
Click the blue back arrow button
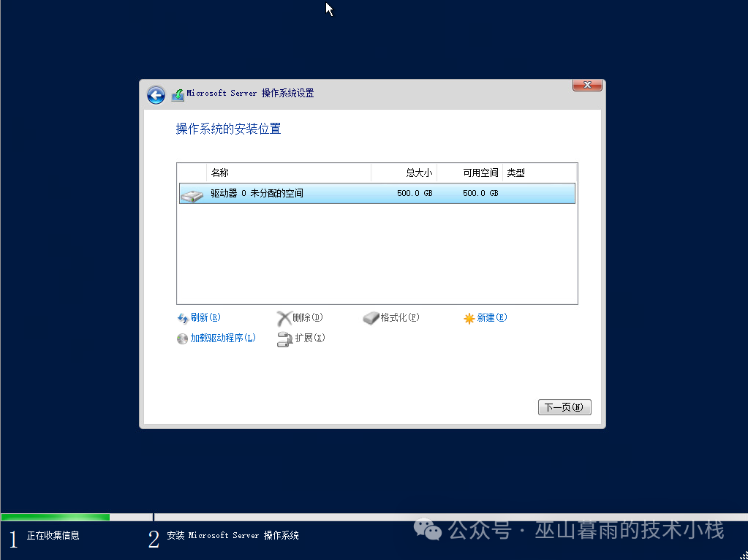156,95
